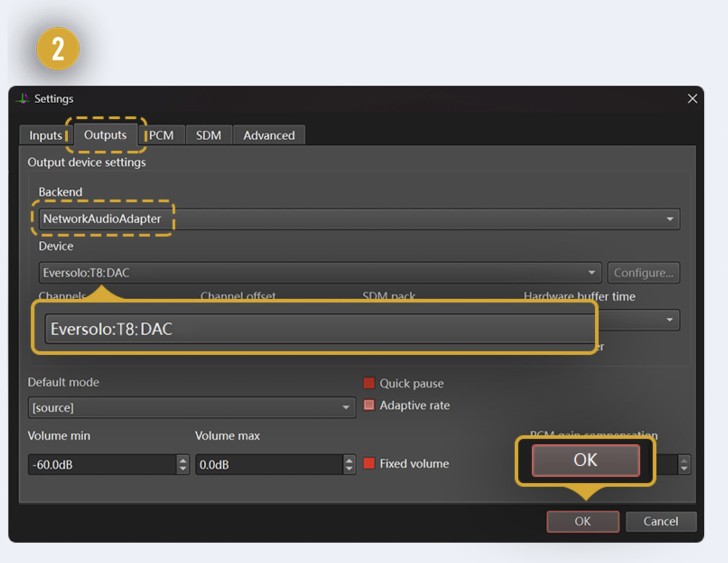Expand the Default mode [source] dropdown
This screenshot has height=563, width=728.
pyautogui.click(x=346, y=408)
